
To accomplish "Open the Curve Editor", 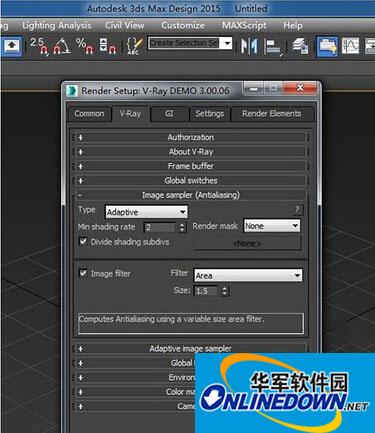I will (x=350, y=46).
